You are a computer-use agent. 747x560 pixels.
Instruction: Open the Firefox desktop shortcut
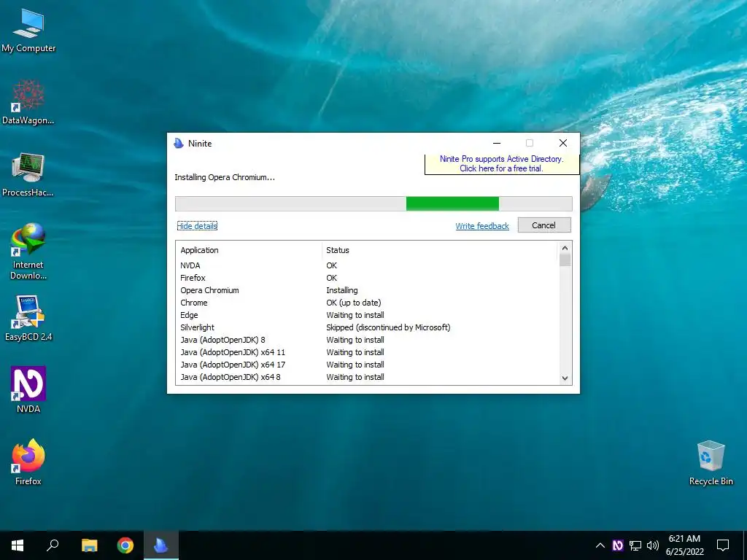click(28, 462)
